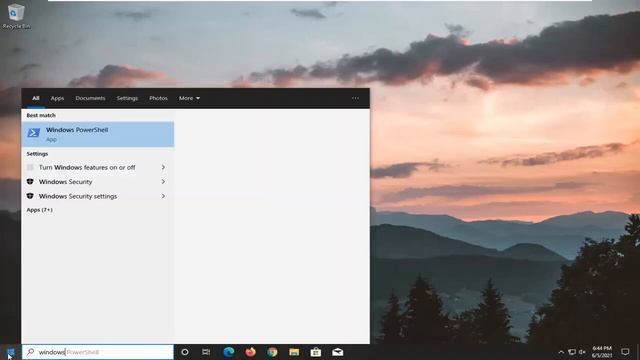640x360 pixels.
Task: Open Windows PowerShell best match result
Action: (x=98, y=134)
